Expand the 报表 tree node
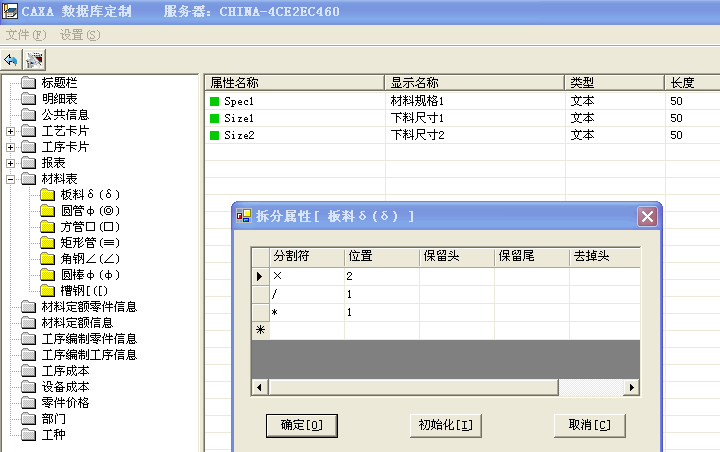 10,163
